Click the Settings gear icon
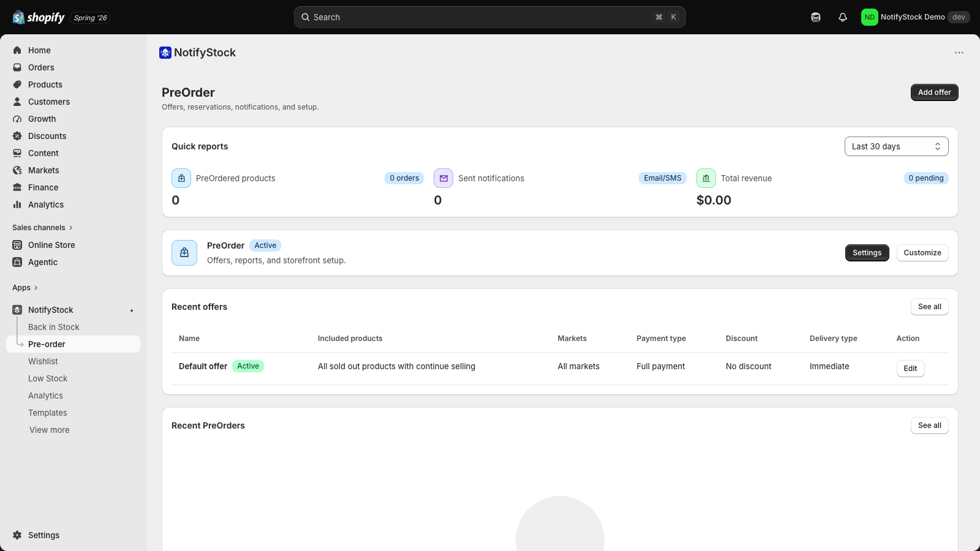Viewport: 980px width, 551px height. tap(17, 535)
